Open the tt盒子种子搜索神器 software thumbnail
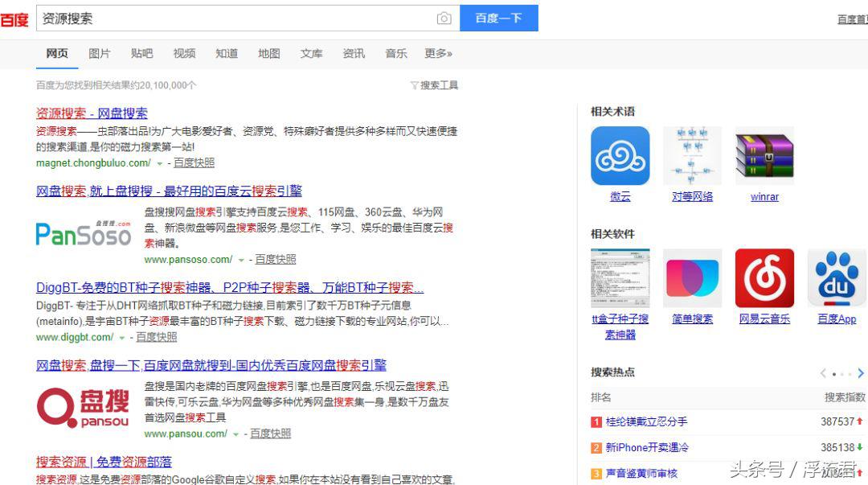This screenshot has height=485, width=868. click(620, 277)
